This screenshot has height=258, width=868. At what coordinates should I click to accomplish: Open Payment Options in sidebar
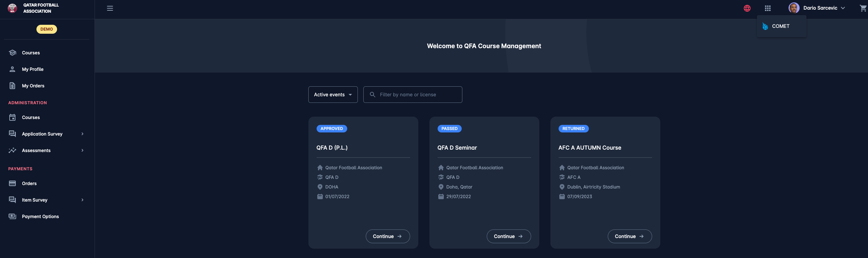tap(40, 216)
